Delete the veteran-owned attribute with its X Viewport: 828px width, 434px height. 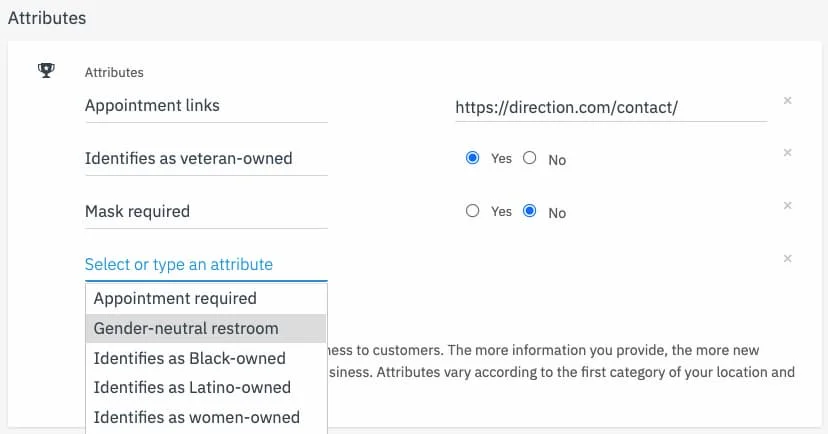pos(787,153)
